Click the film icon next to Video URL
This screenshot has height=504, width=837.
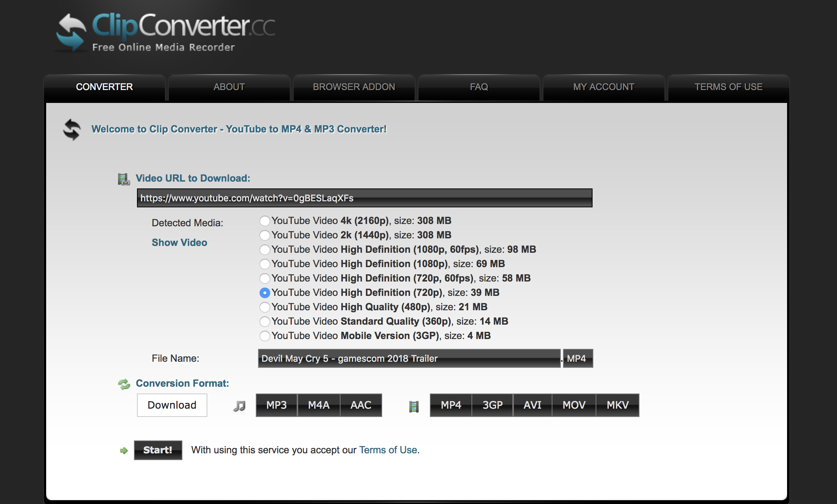[124, 179]
